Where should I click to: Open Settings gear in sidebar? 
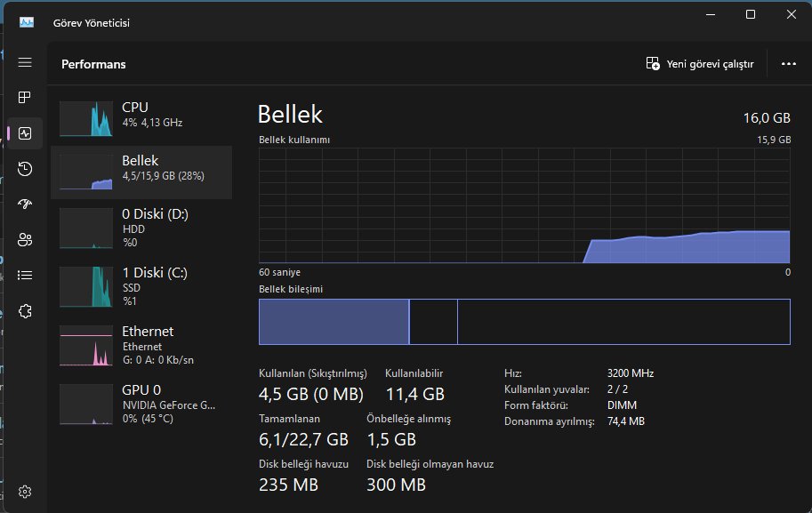point(25,492)
